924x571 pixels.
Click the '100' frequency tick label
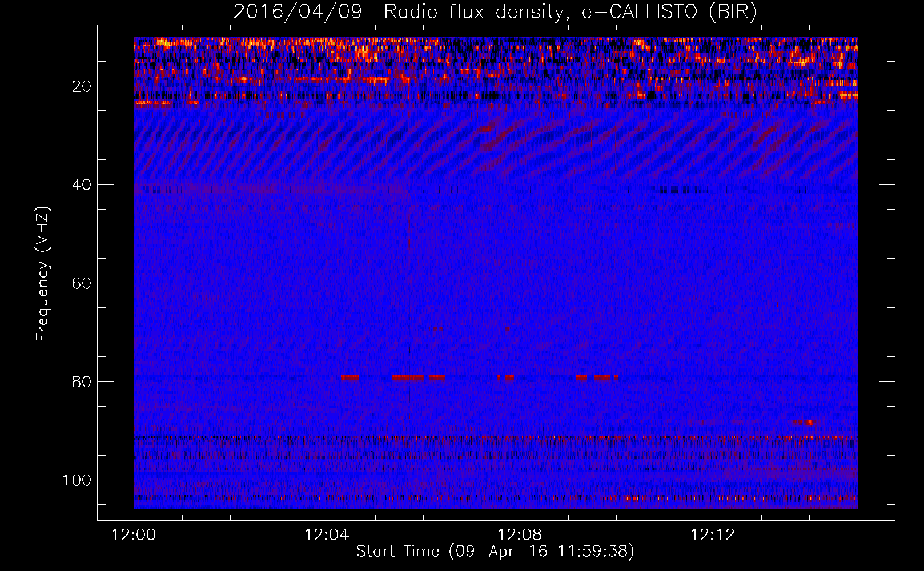point(77,480)
